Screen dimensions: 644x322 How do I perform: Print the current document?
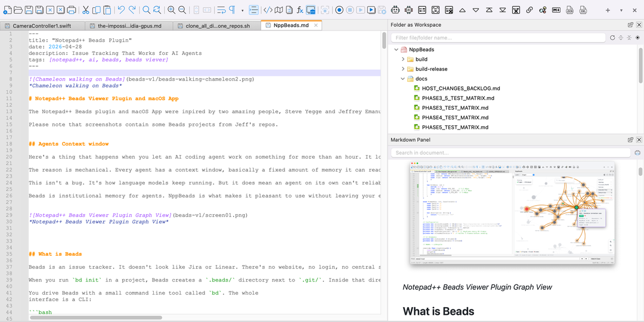coord(72,10)
